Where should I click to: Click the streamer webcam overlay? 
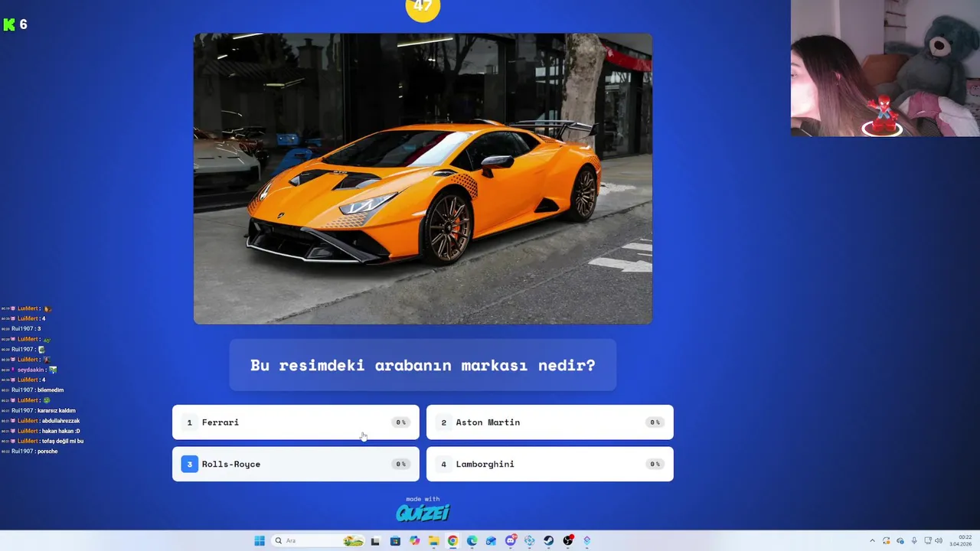885,68
